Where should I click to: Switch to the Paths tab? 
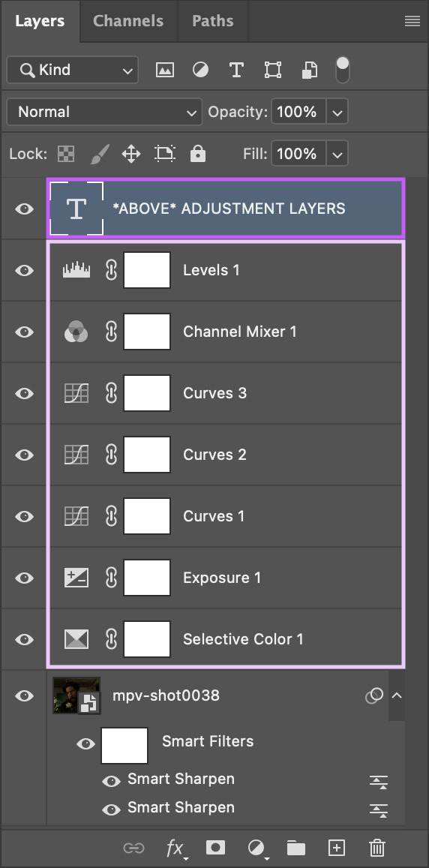(x=212, y=21)
